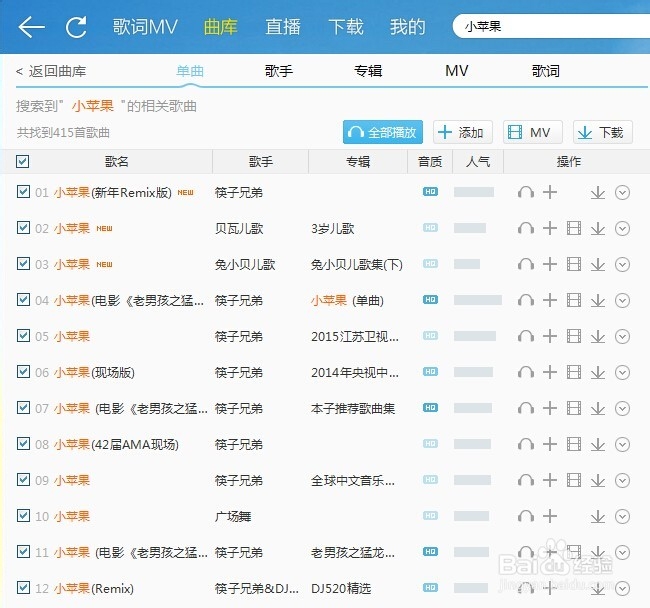The width and height of the screenshot is (650, 608).
Task: Click the 小苹果 search input field
Action: tap(551, 27)
